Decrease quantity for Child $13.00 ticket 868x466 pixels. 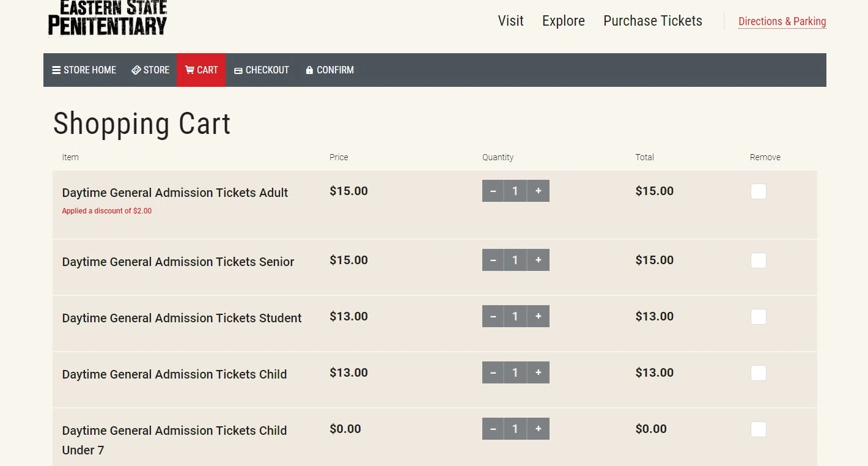(493, 372)
